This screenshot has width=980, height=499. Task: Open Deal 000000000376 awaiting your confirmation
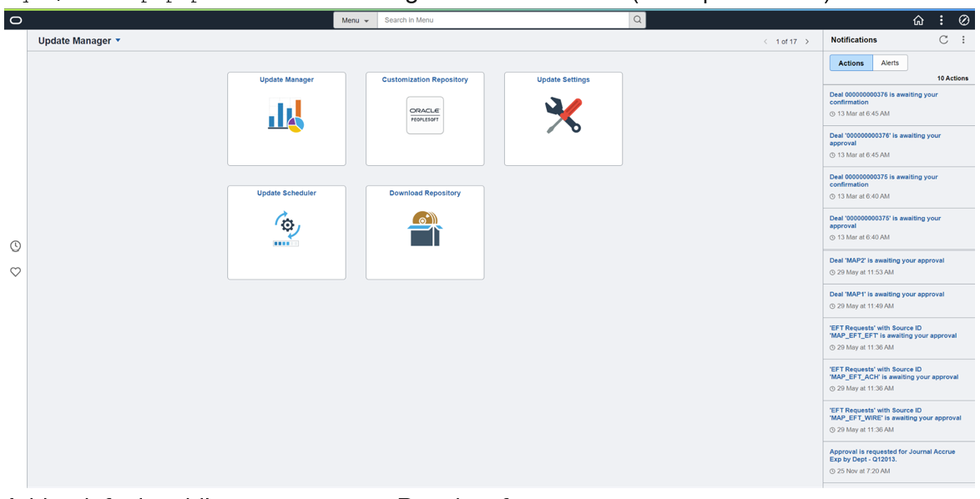[x=884, y=98]
